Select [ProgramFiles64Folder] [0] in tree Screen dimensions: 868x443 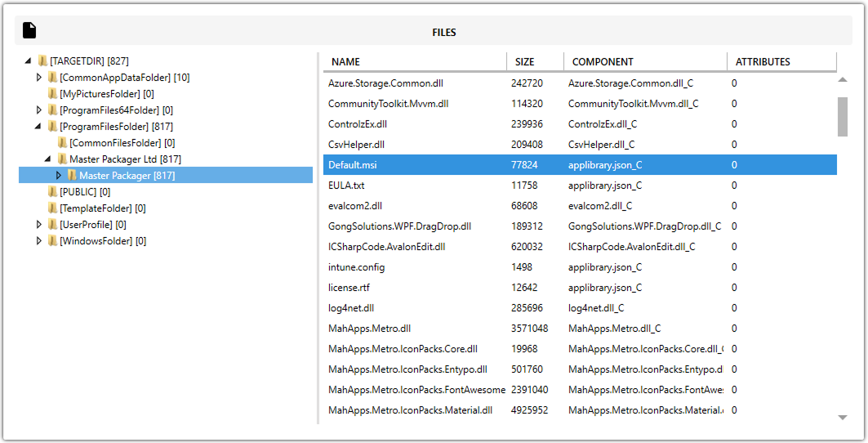[x=116, y=110]
